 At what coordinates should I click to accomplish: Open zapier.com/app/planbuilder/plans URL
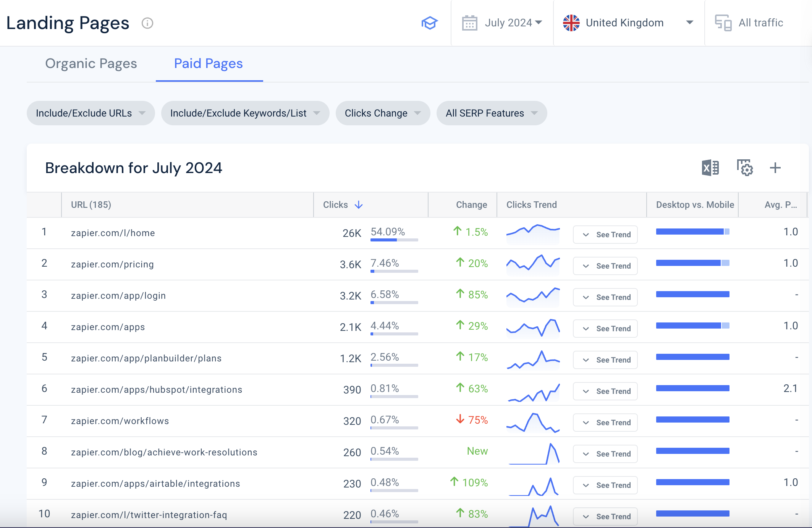coord(146,358)
